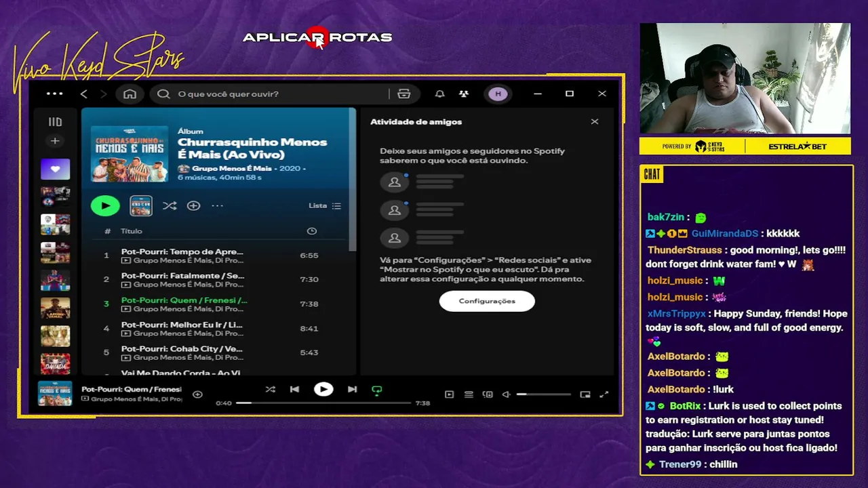Screen dimensions: 868x488
Task: Open the third sidebar playlist thumbnail
Action: pyautogui.click(x=55, y=224)
